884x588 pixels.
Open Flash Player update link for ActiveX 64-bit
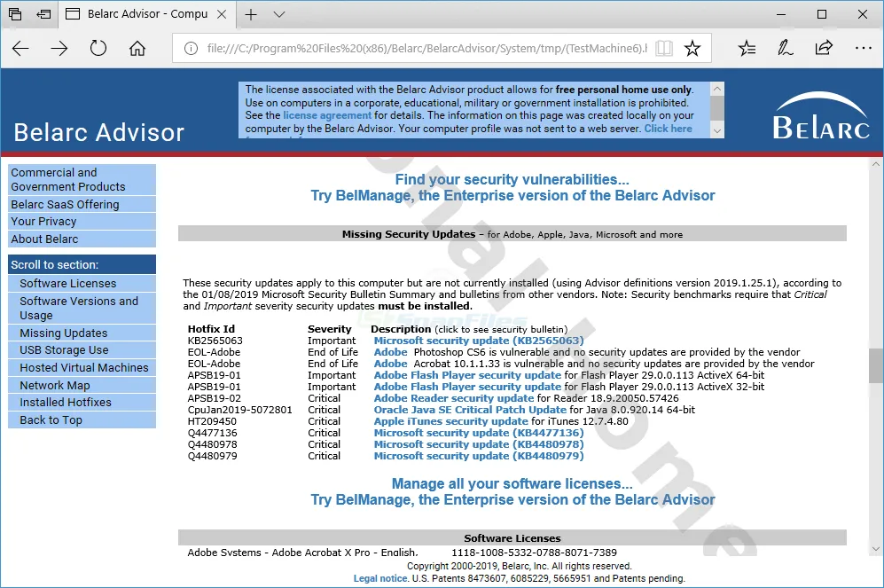point(467,375)
